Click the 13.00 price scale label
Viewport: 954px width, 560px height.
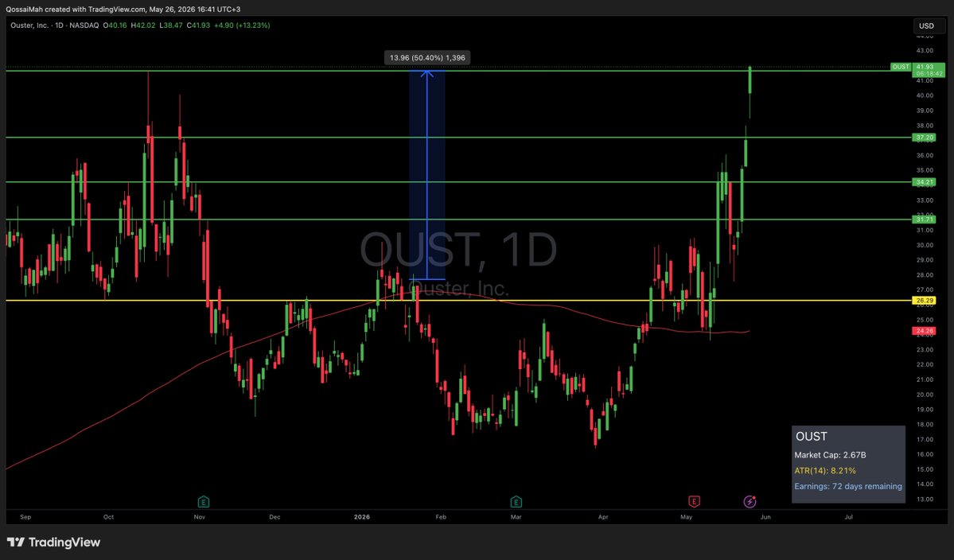pos(925,500)
